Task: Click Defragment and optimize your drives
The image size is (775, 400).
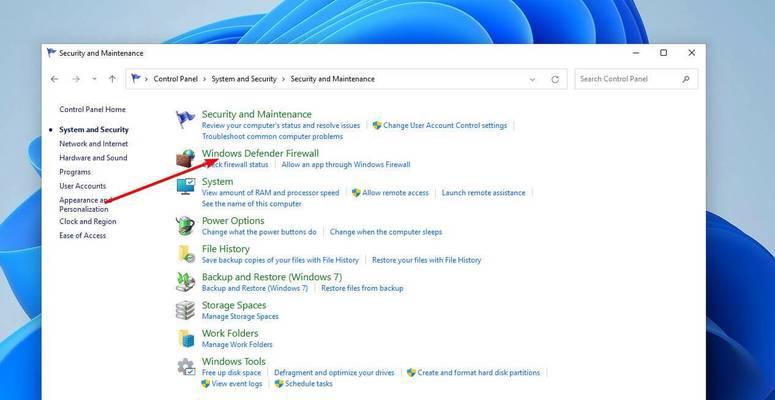Action: click(x=334, y=373)
